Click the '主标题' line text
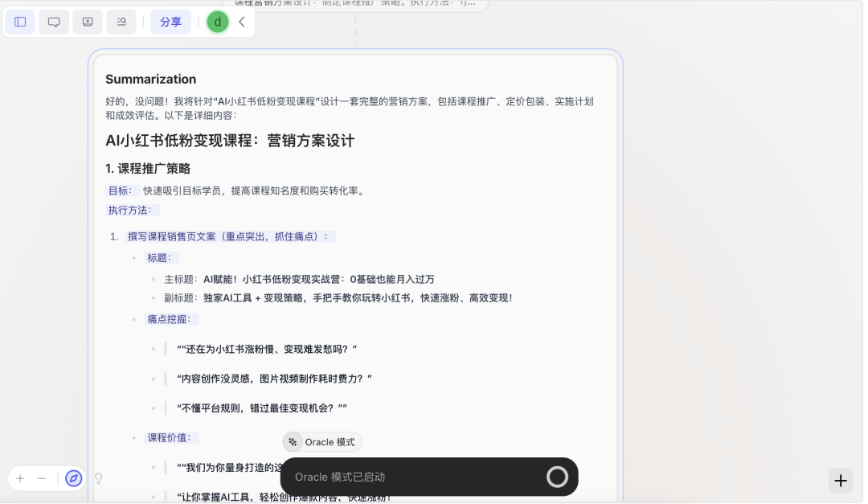Image resolution: width=868 pixels, height=504 pixels. pyautogui.click(x=300, y=280)
